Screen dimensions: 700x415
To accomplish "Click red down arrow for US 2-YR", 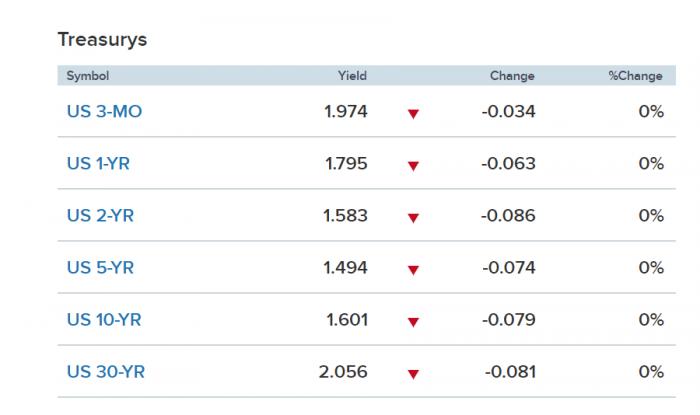I will coord(413,218).
